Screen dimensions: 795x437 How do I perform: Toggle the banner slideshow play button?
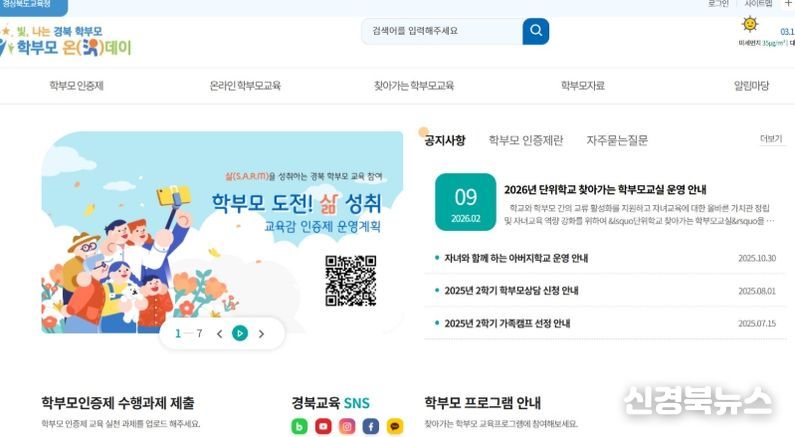(240, 333)
